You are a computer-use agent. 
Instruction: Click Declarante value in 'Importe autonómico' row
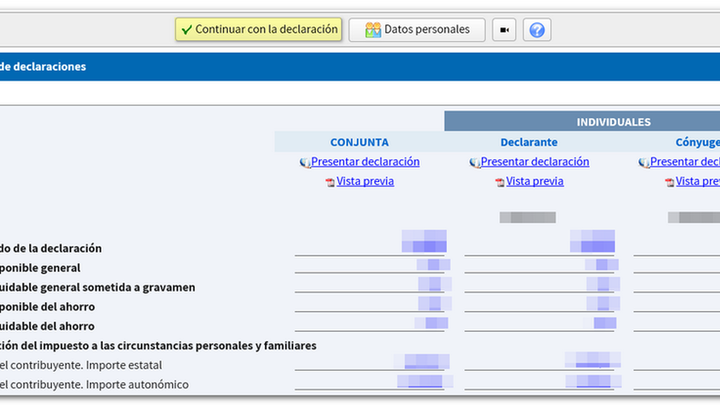point(593,381)
